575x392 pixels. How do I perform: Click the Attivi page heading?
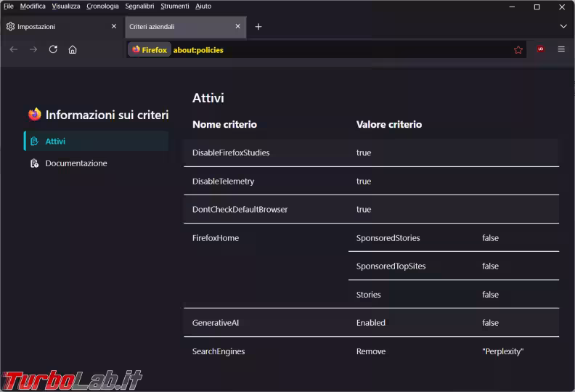[x=208, y=98]
